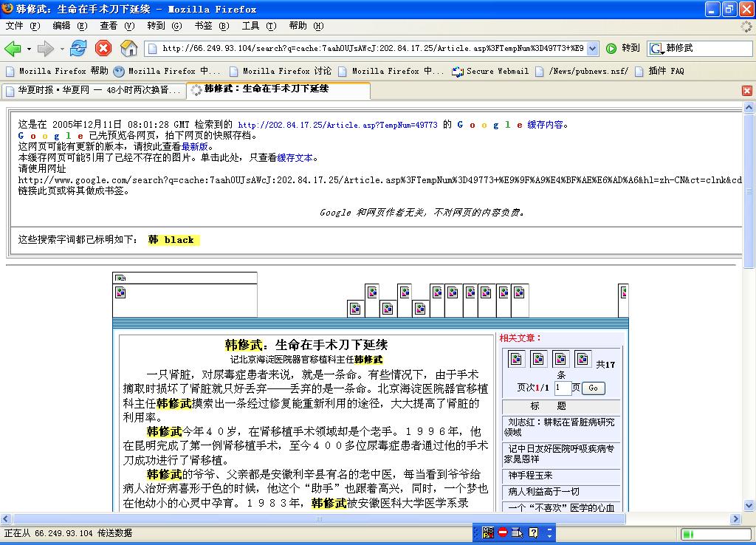
Task: Click the page number input field
Action: [563, 388]
